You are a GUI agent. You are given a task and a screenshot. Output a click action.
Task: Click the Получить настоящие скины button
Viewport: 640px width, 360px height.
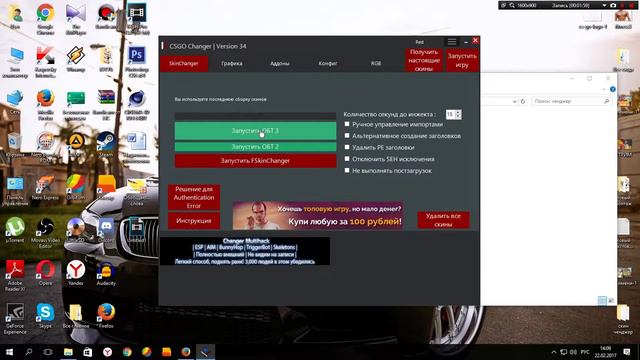[x=424, y=60]
